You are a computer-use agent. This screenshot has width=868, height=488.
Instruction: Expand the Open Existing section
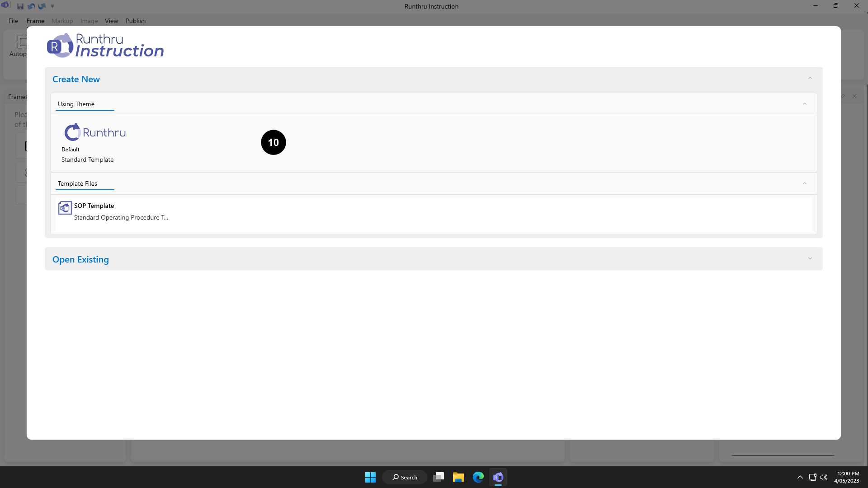[810, 259]
